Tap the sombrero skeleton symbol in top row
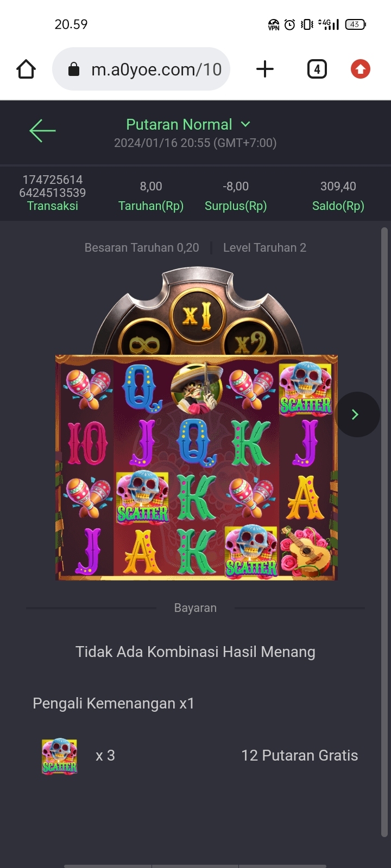The image size is (391, 868). coord(197,386)
